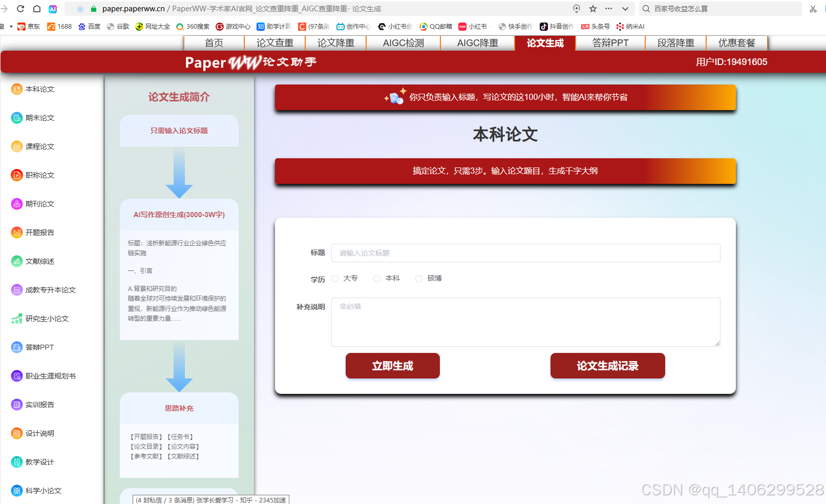Image resolution: width=826 pixels, height=504 pixels.
Task: Select 答辩PPT in the sidebar
Action: click(x=38, y=347)
